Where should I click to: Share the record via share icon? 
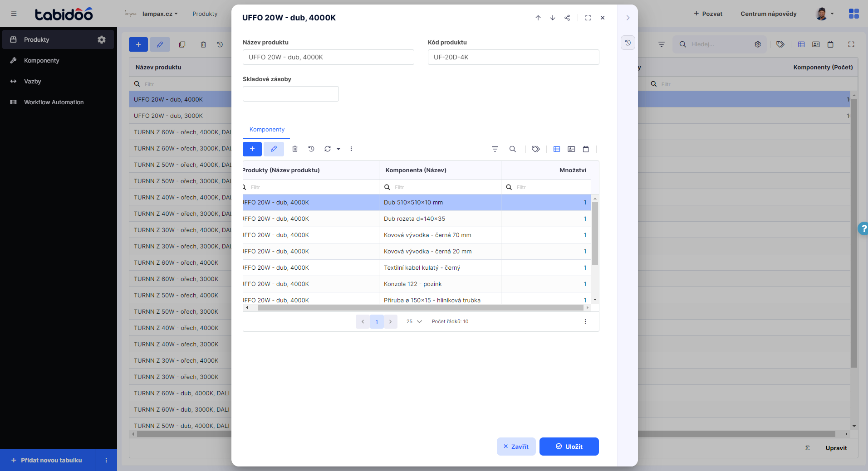[567, 18]
